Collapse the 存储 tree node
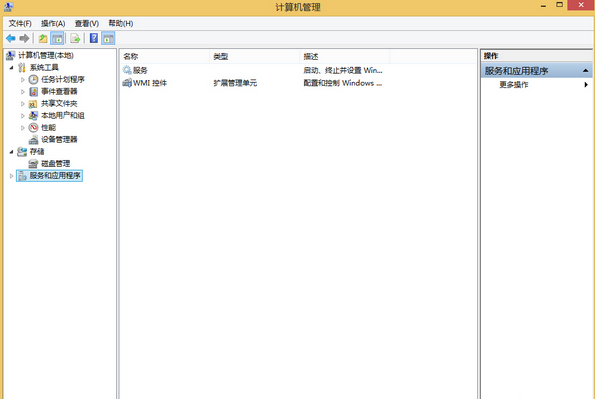 click(11, 152)
